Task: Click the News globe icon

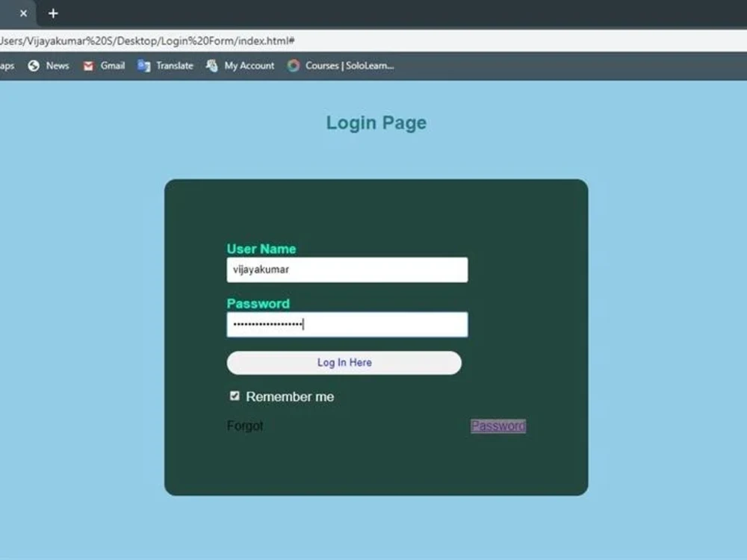Action: [32, 66]
